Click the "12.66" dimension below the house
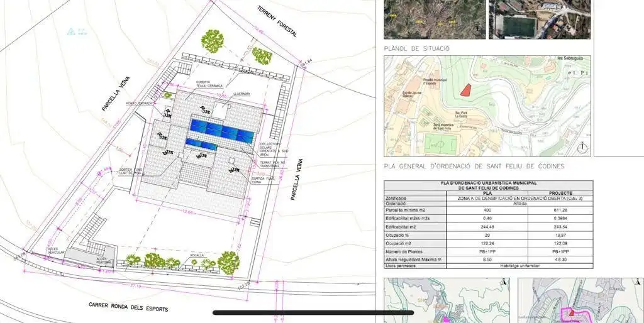 click(187, 212)
